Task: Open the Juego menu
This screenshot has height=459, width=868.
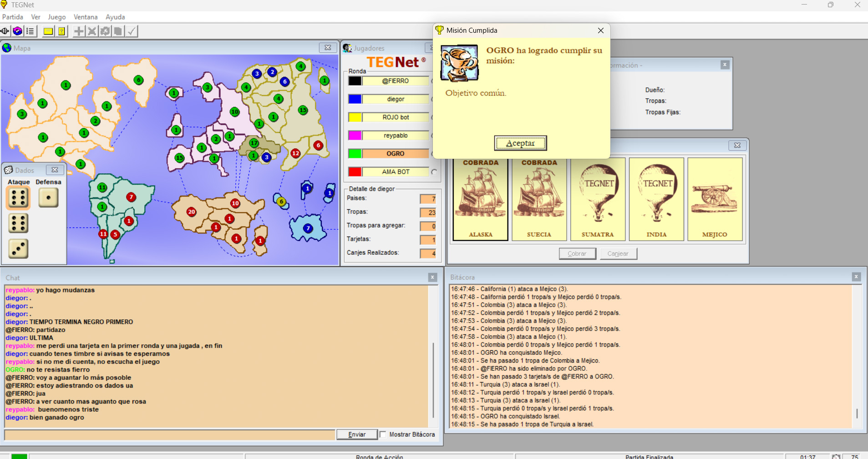Action: [57, 17]
